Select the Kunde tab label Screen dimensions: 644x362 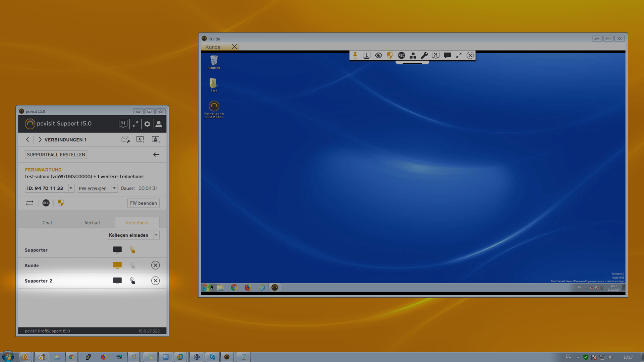point(213,47)
